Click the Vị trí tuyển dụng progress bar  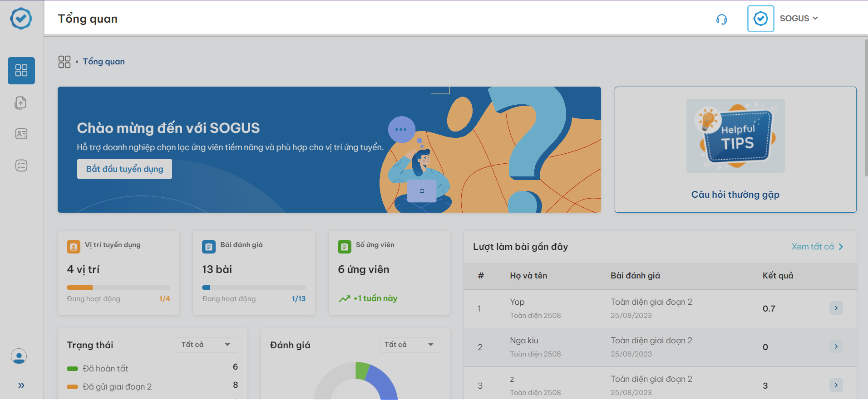pos(118,288)
